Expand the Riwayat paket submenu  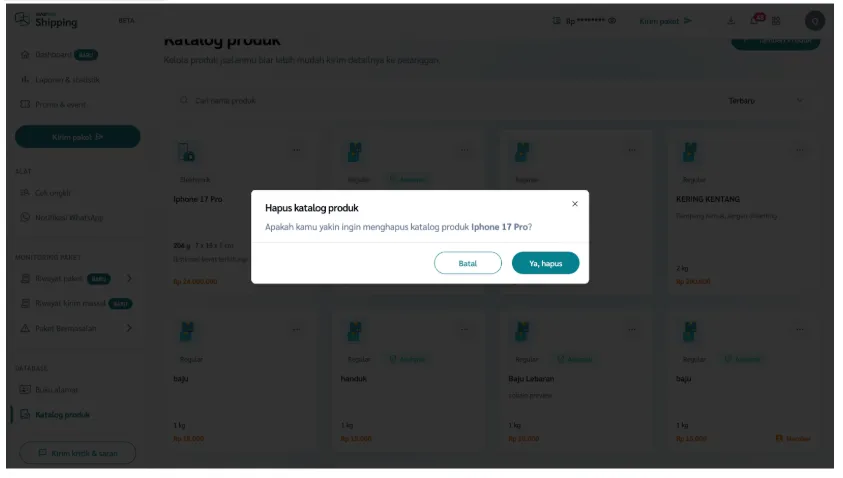tap(129, 278)
